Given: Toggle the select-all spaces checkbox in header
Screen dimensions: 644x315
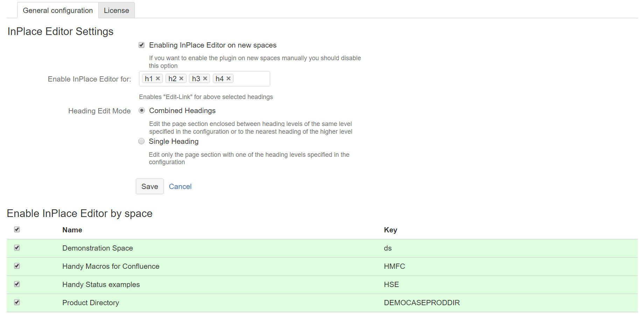Looking at the screenshot, I should (17, 229).
